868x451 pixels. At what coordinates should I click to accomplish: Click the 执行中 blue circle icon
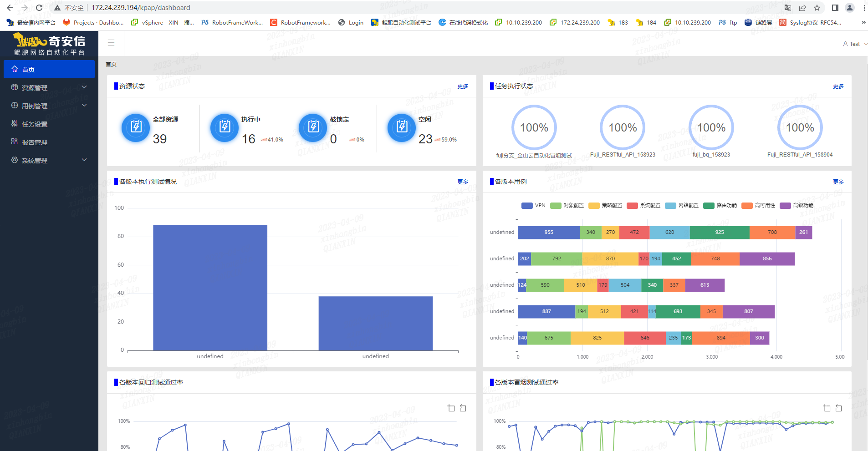point(225,128)
